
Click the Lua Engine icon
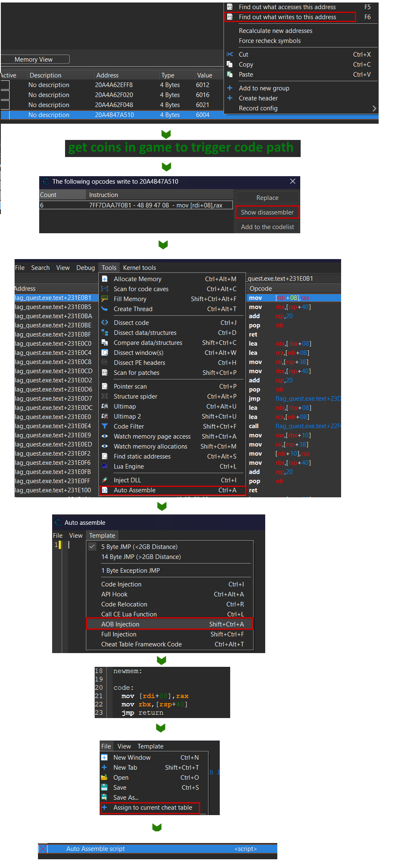(105, 466)
